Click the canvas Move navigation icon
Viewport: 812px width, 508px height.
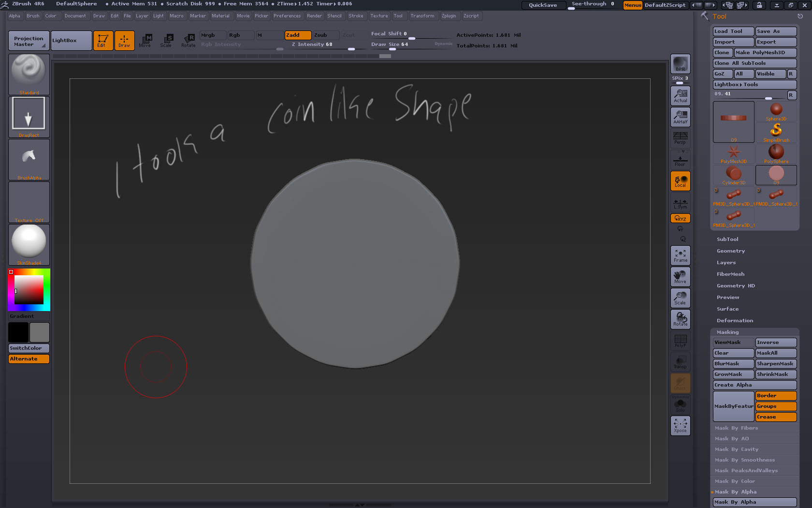pyautogui.click(x=680, y=277)
